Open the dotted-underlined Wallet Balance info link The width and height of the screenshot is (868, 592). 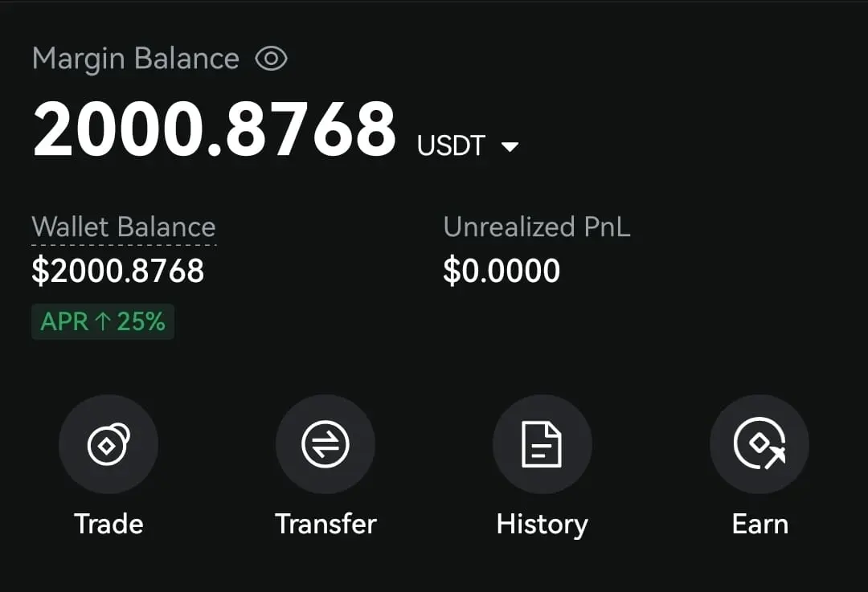pos(124,227)
